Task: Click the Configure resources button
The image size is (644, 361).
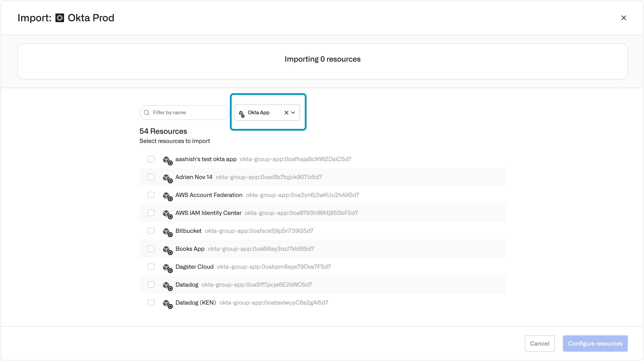Action: (x=595, y=343)
